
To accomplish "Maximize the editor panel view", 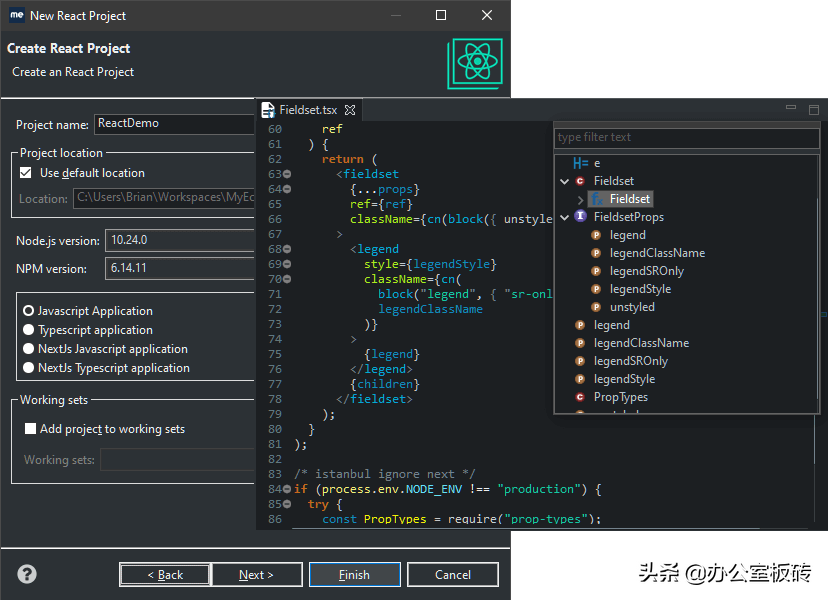I will coord(814,109).
